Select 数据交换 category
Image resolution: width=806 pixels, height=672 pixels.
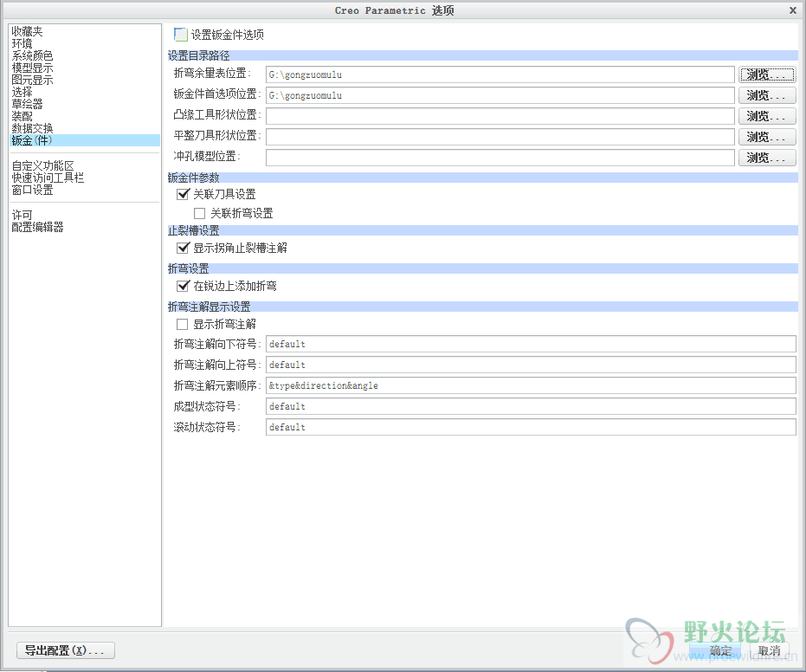pyautogui.click(x=32, y=128)
